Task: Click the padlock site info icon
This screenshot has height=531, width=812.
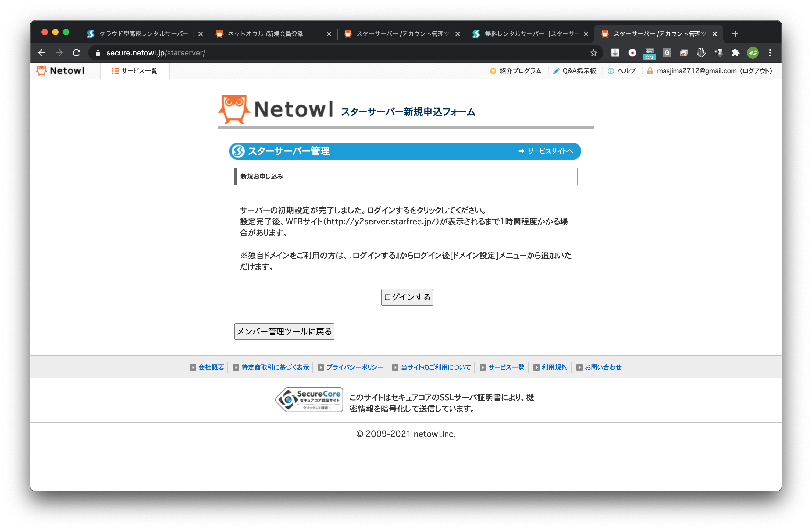Action: pos(98,52)
